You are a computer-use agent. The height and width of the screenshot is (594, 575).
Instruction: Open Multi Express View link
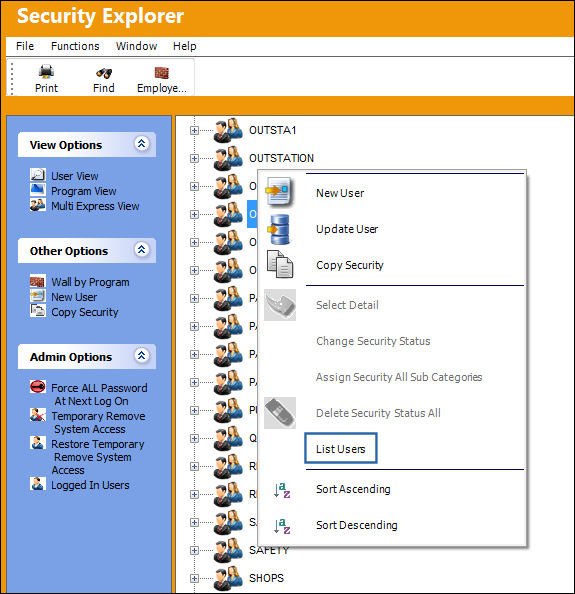coord(95,206)
